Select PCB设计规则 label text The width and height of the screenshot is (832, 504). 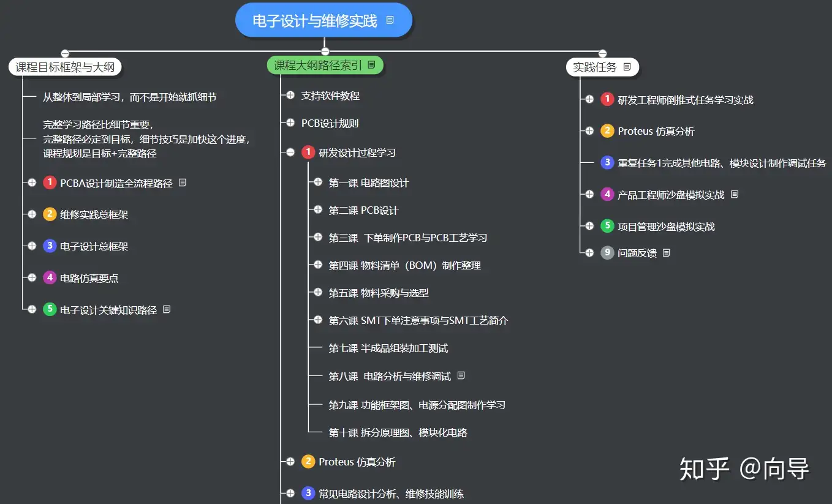coord(330,123)
